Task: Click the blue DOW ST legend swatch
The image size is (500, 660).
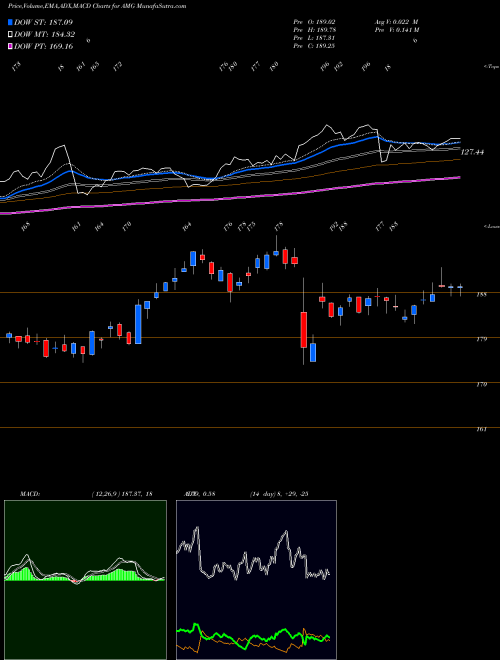Action: (x=10, y=22)
